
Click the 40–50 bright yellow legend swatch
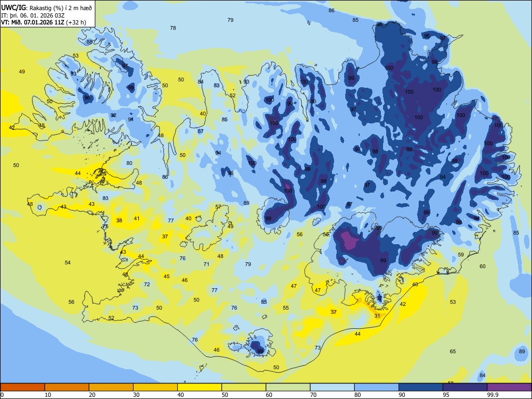pos(199,387)
